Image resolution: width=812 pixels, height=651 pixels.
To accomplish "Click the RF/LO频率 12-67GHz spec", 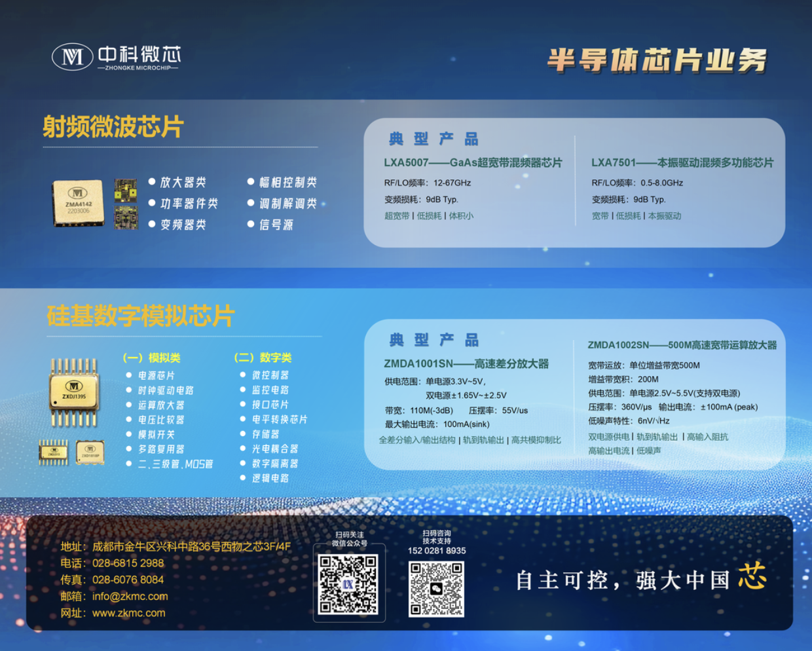I will [x=428, y=183].
